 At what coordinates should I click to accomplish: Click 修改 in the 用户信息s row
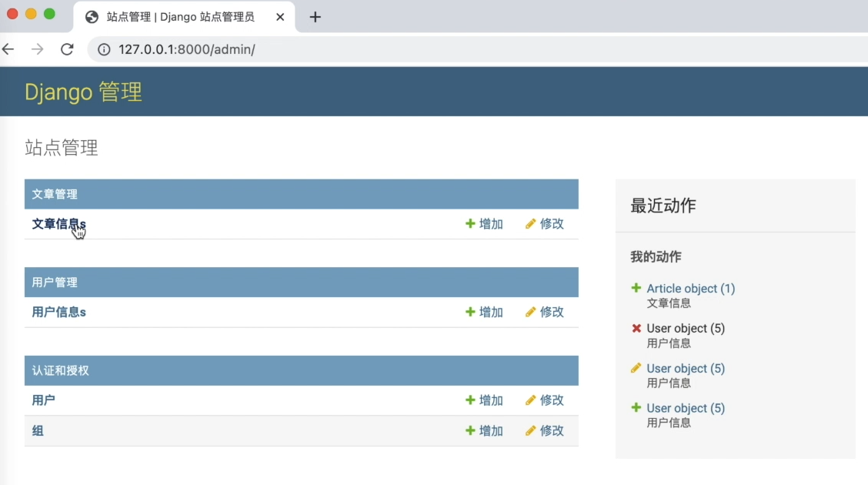545,313
